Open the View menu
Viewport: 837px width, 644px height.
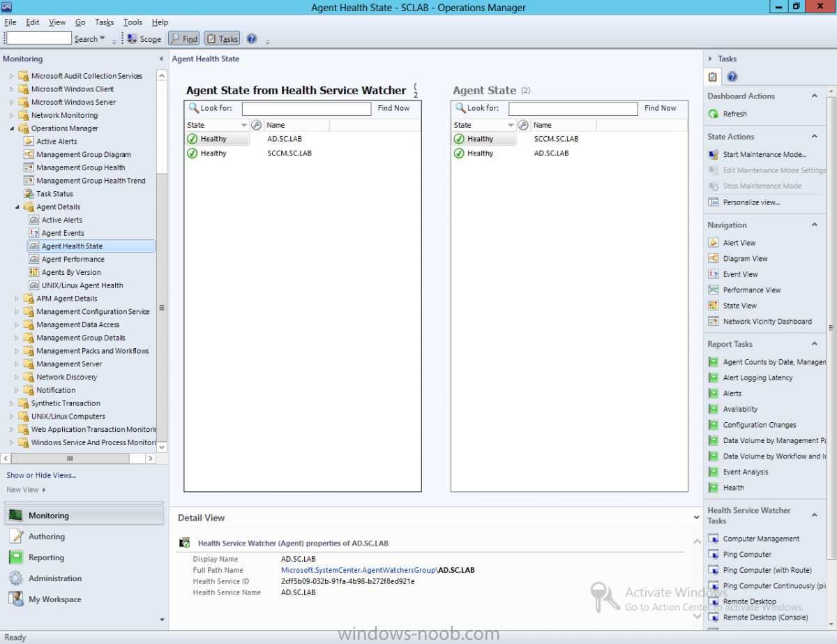pyautogui.click(x=58, y=22)
